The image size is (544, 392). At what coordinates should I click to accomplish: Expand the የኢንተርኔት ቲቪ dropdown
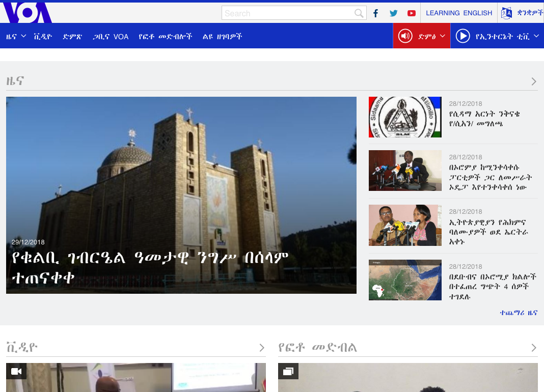click(535, 36)
